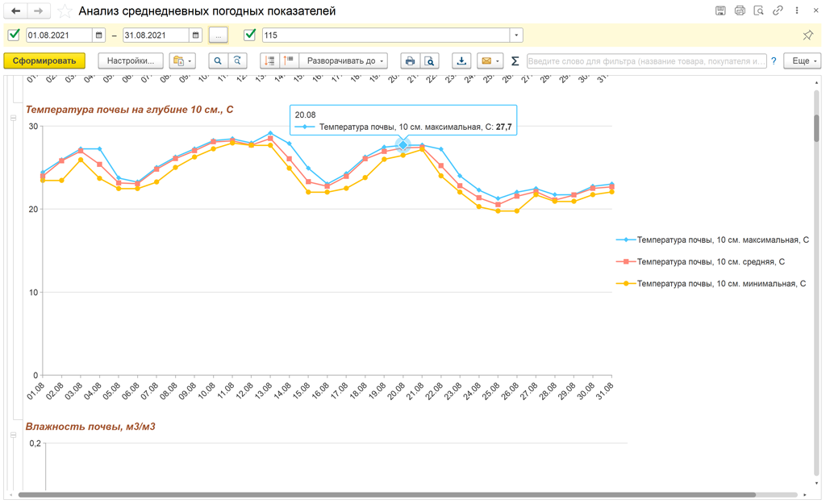The image size is (826, 504).
Task: Click the find magnifier icon
Action: [x=218, y=61]
